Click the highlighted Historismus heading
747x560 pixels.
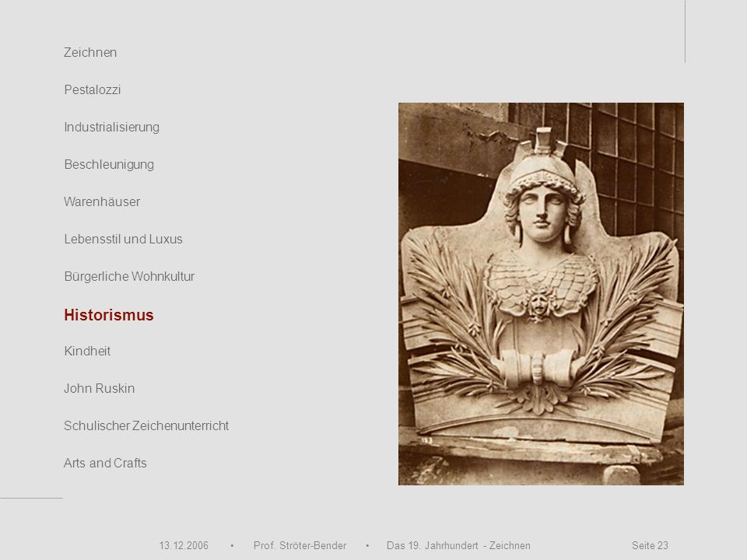pyautogui.click(x=109, y=315)
